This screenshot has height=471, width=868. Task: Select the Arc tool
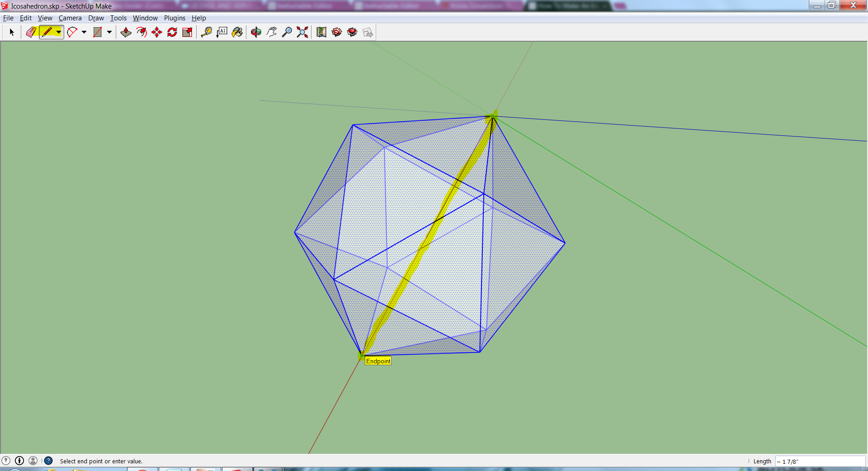[72, 32]
